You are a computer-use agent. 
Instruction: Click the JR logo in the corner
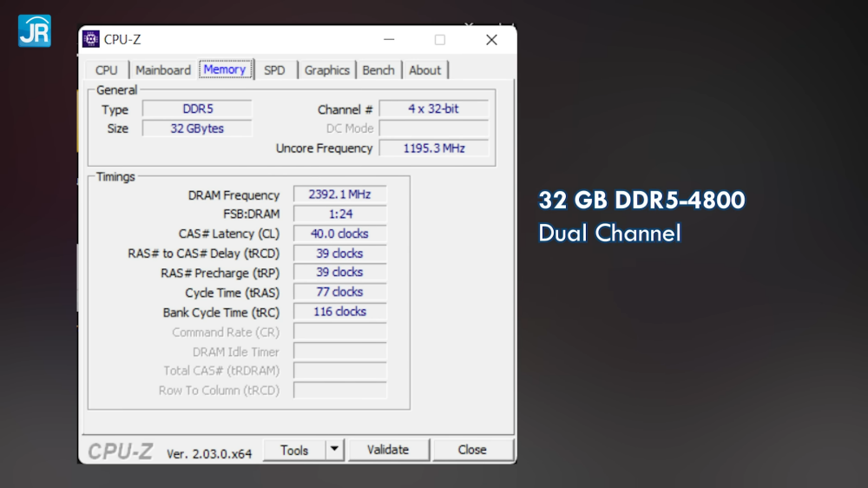pyautogui.click(x=35, y=31)
